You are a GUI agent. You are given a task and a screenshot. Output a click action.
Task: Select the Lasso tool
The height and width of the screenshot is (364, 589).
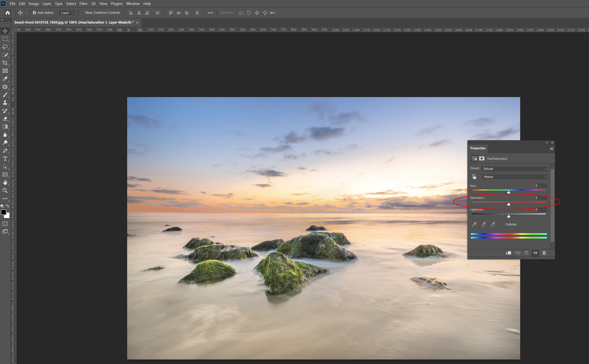[x=5, y=47]
